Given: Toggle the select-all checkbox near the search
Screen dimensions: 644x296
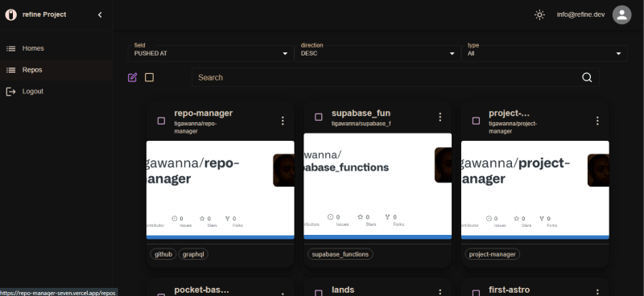Looking at the screenshot, I should pyautogui.click(x=149, y=77).
